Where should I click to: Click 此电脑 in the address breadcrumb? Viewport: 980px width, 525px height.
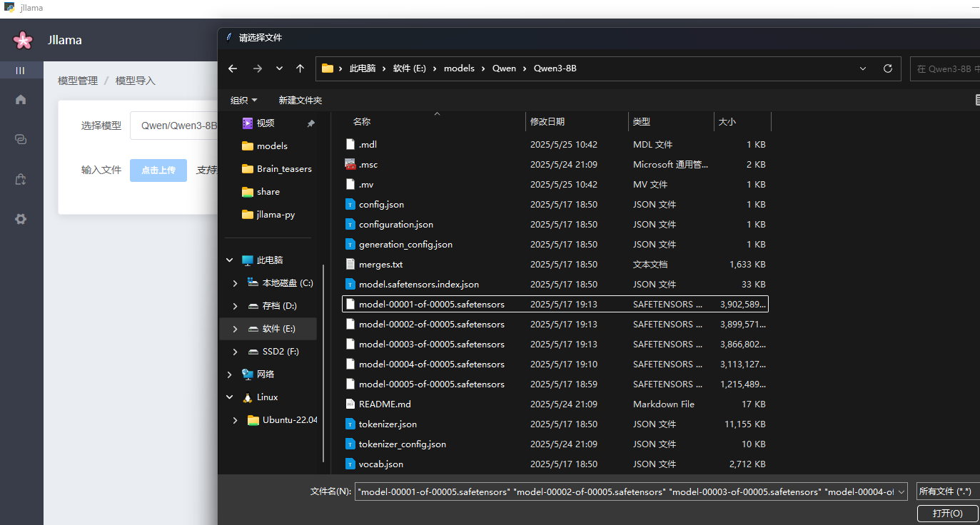click(362, 68)
